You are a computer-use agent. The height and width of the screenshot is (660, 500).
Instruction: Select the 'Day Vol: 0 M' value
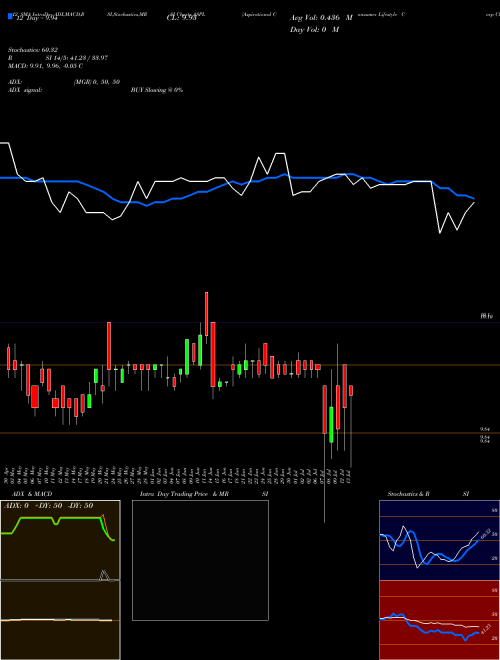click(314, 30)
